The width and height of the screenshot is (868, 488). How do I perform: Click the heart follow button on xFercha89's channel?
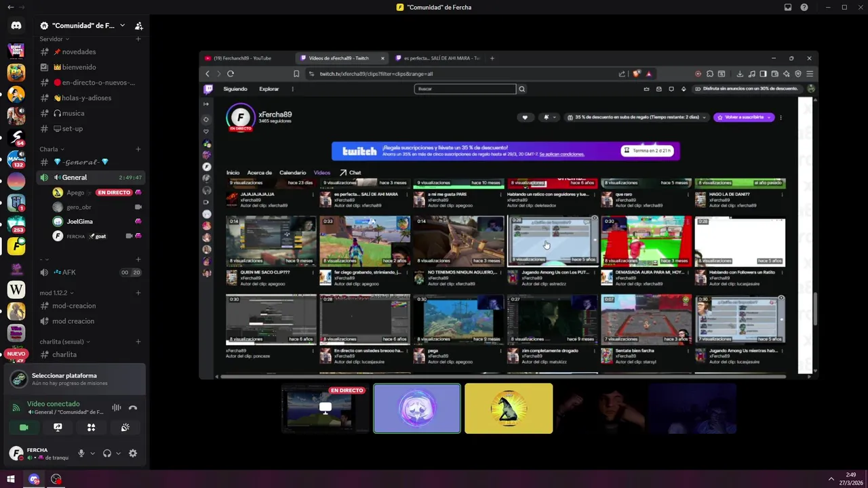(x=525, y=117)
